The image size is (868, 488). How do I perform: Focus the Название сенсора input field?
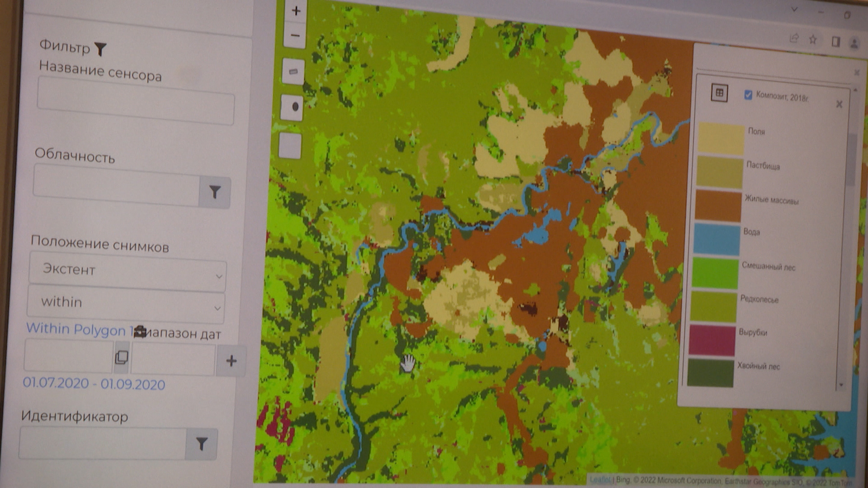136,100
